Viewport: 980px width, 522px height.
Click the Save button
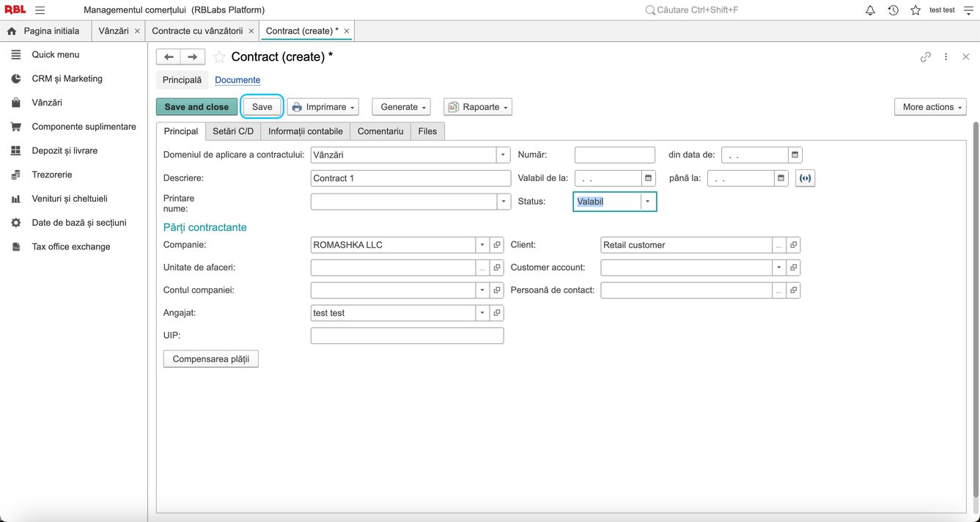262,107
